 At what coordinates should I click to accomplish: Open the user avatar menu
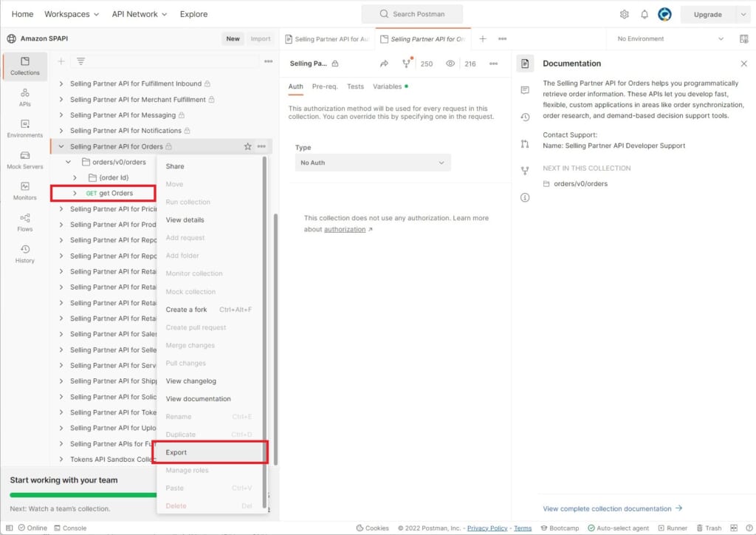tap(664, 15)
